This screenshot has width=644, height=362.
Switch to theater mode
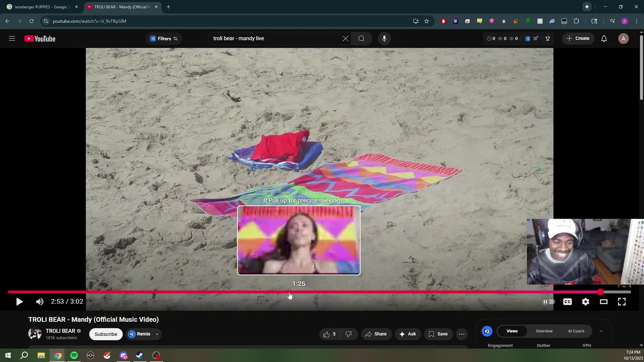coord(604,302)
